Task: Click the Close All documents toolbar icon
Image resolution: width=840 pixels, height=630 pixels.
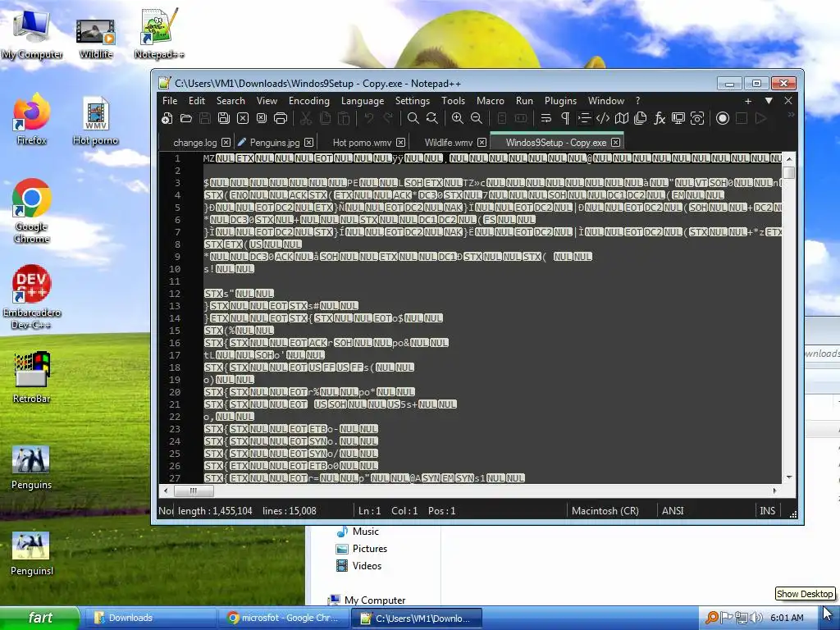Action: pyautogui.click(x=262, y=118)
